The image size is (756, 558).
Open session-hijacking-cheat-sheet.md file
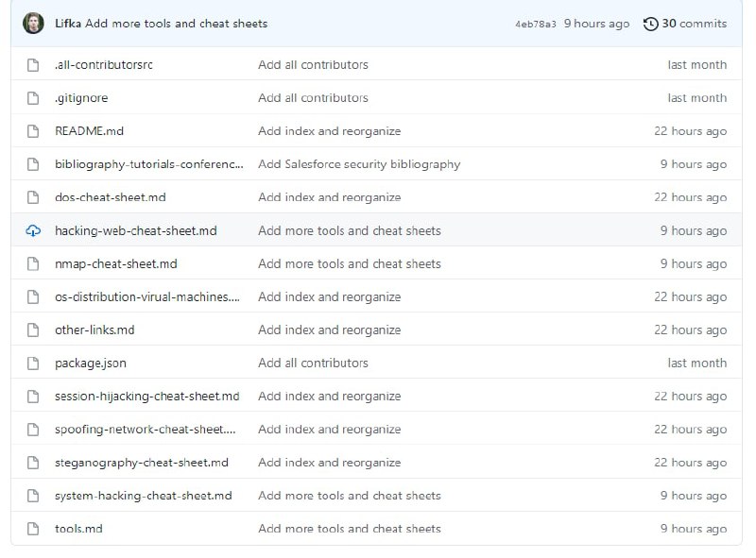(146, 396)
